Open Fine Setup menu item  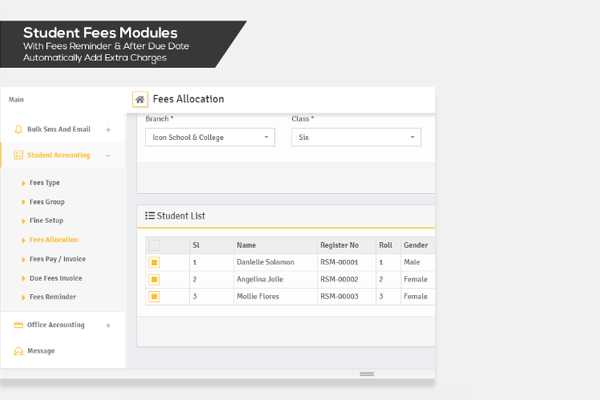[46, 221]
